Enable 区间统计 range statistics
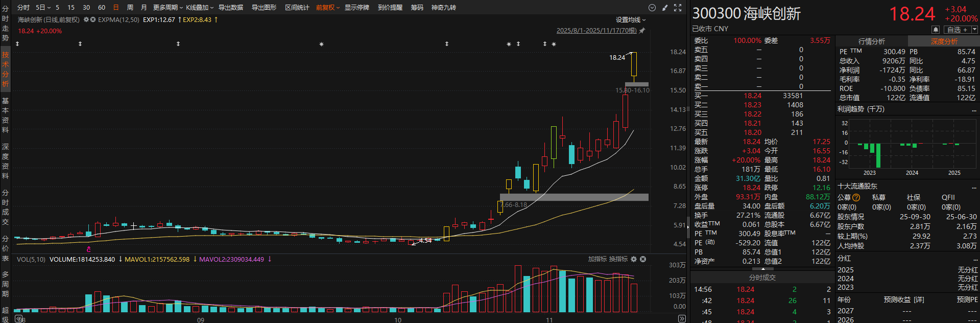Viewport: 980px width, 323px height. (297, 8)
